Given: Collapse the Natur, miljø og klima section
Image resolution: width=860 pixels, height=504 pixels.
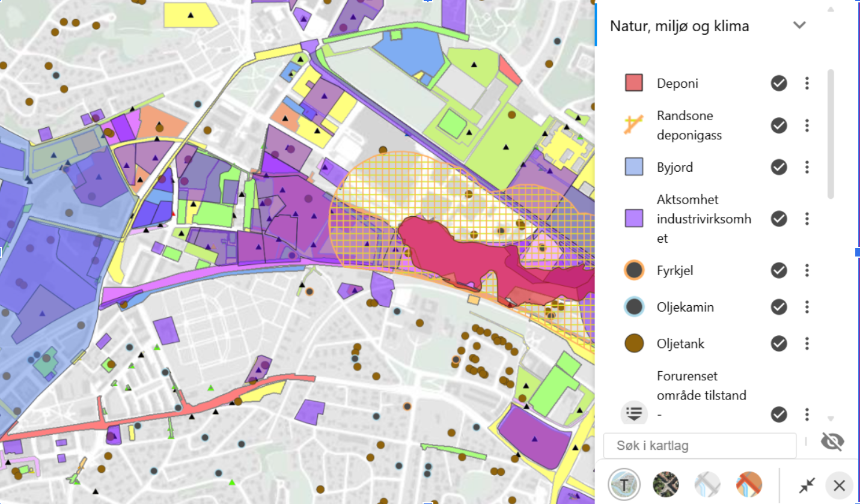Looking at the screenshot, I should tap(799, 25).
